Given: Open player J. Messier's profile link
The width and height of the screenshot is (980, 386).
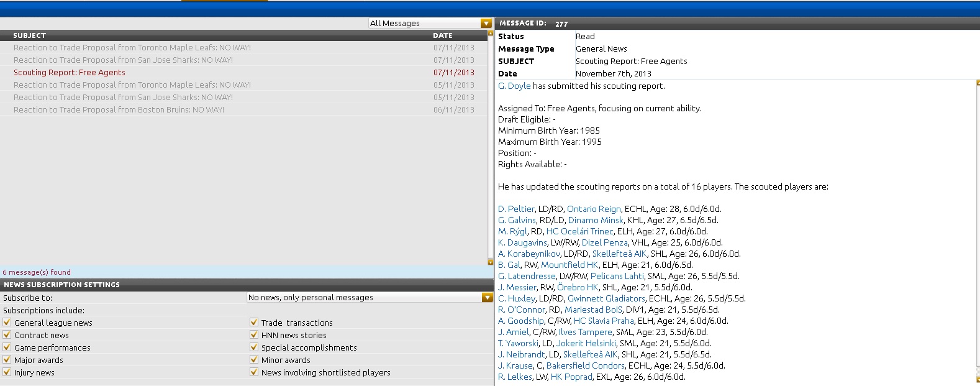Looking at the screenshot, I should (x=517, y=288).
